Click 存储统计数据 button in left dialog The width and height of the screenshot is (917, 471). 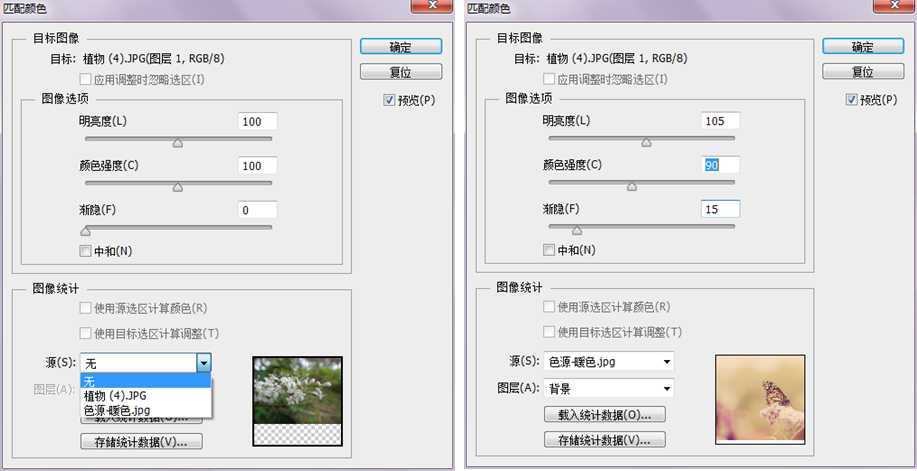point(142,441)
